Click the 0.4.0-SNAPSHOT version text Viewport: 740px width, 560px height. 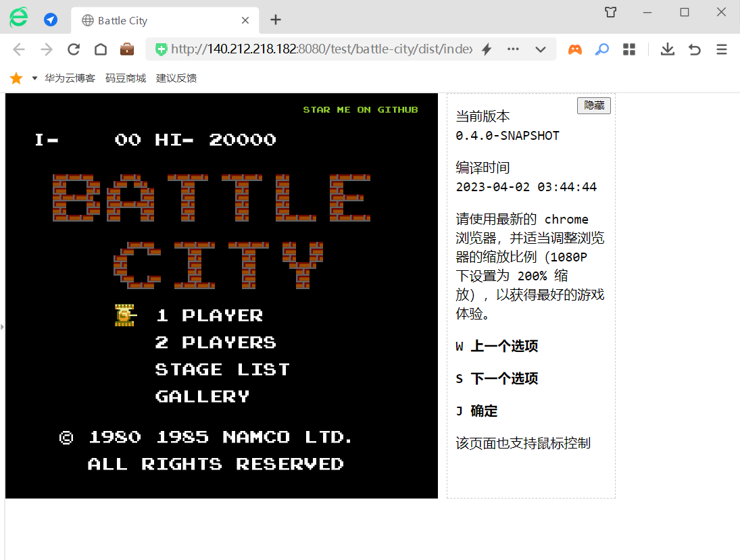click(x=508, y=136)
